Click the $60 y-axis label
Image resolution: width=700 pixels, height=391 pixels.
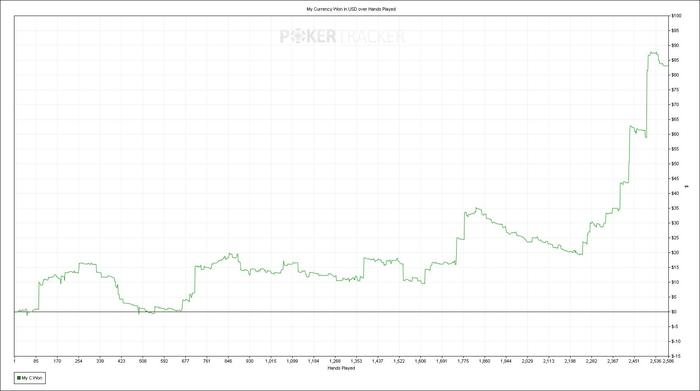point(675,134)
